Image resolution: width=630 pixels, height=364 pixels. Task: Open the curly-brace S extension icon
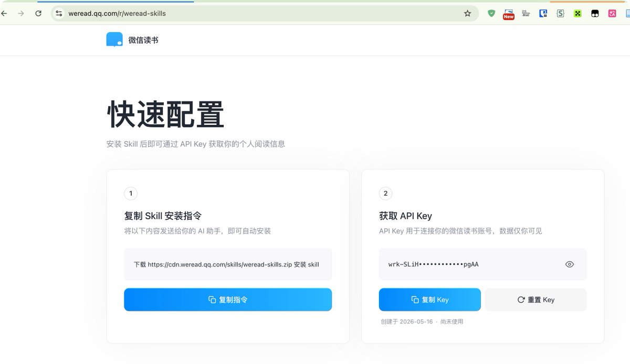coord(560,14)
